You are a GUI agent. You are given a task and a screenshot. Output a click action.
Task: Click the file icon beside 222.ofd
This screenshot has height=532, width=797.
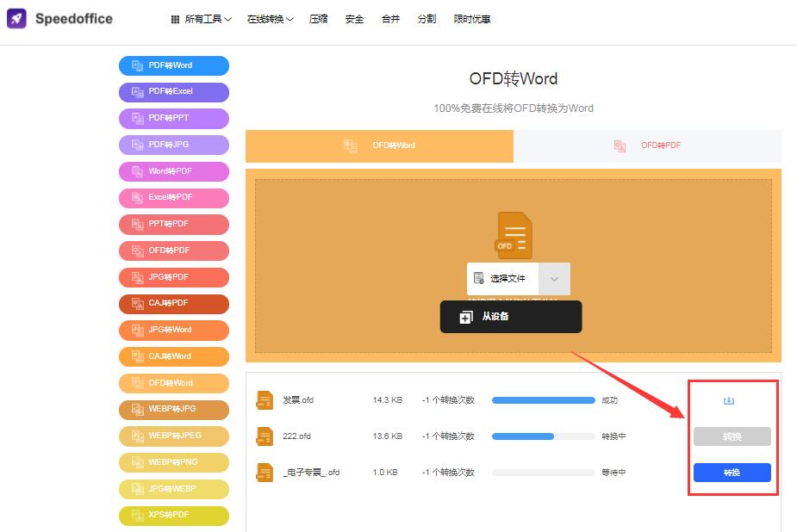point(265,436)
